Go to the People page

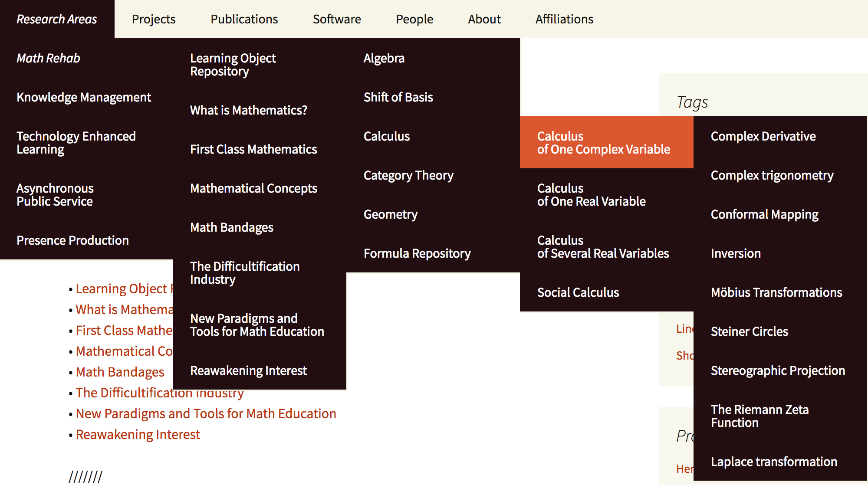click(414, 19)
